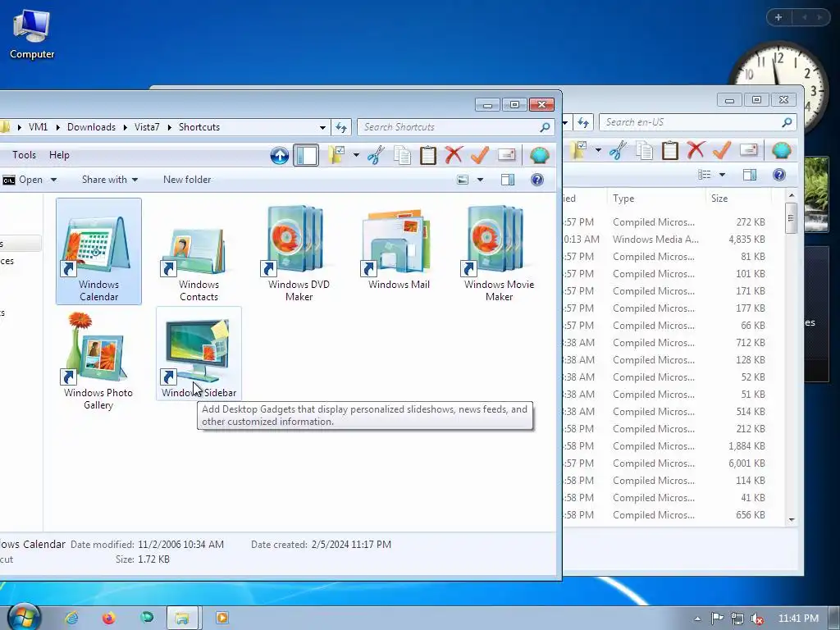The image size is (840, 630).
Task: Click in the Search Shortcuts field
Action: 455,127
